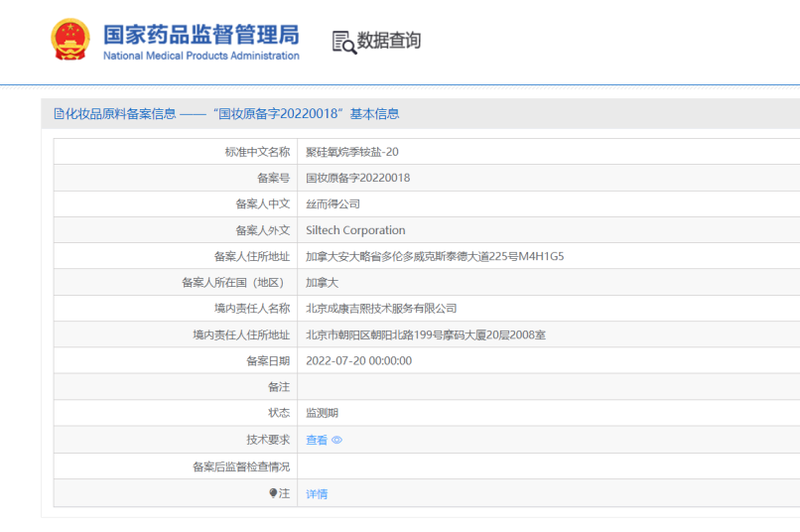The width and height of the screenshot is (800, 532).
Task: Select the 北京成康吉熙技术服务有限公司 cell
Action: (x=381, y=309)
